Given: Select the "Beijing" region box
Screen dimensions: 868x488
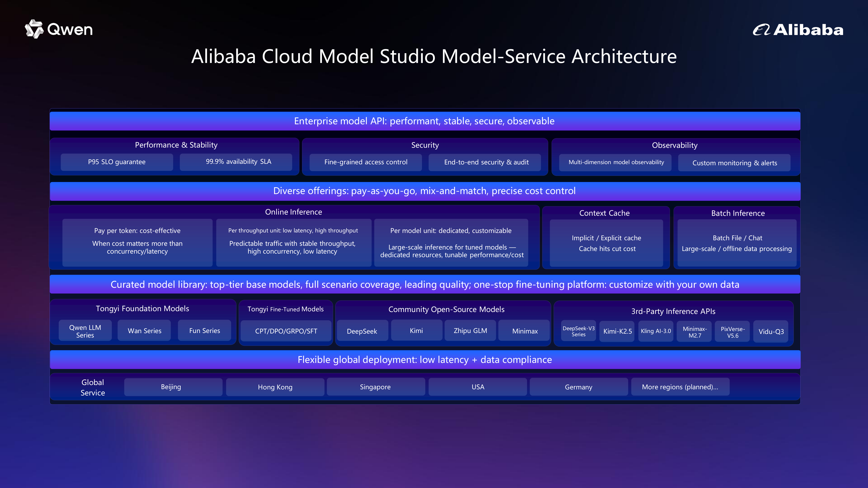Looking at the screenshot, I should coord(173,387).
